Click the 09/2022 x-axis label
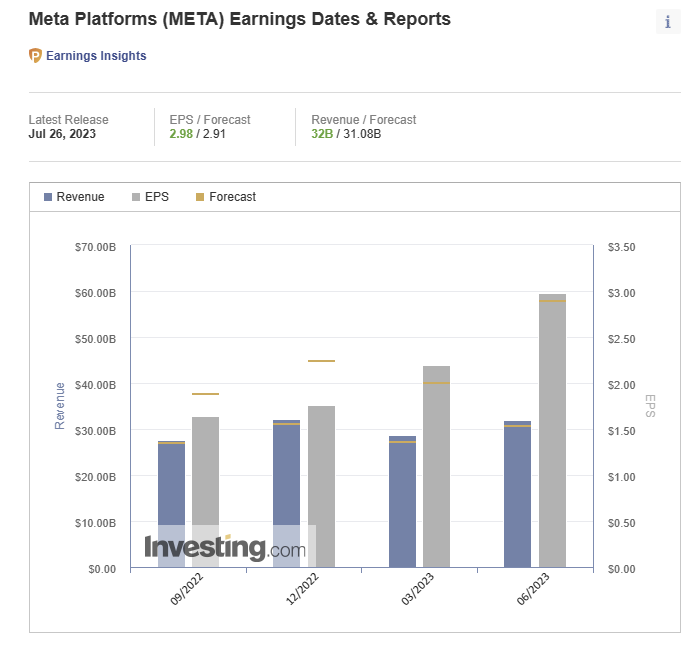This screenshot has height=654, width=700. pyautogui.click(x=187, y=589)
